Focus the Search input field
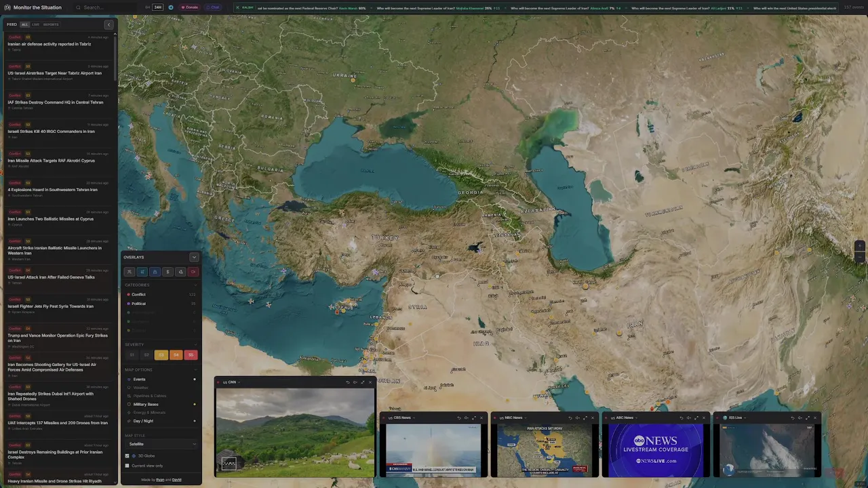The height and width of the screenshot is (488, 868). (104, 7)
